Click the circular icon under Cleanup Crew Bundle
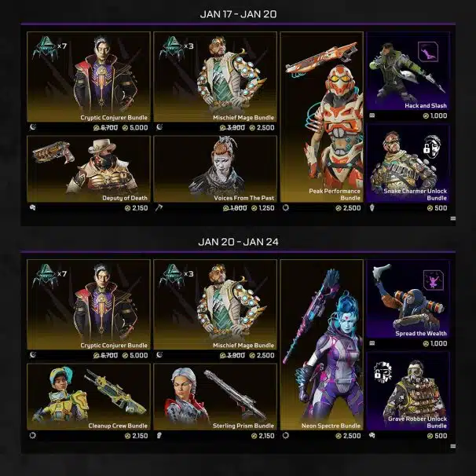The height and width of the screenshot is (476, 476). point(32,436)
